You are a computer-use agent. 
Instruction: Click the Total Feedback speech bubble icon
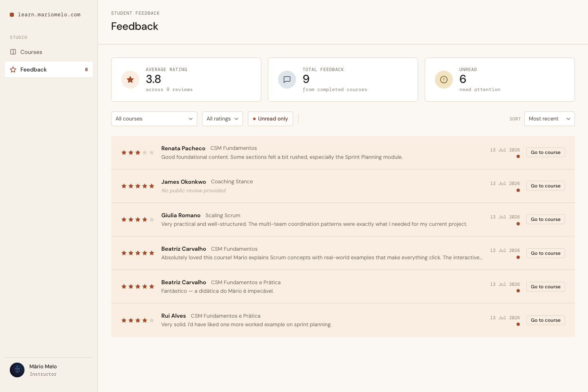click(287, 80)
